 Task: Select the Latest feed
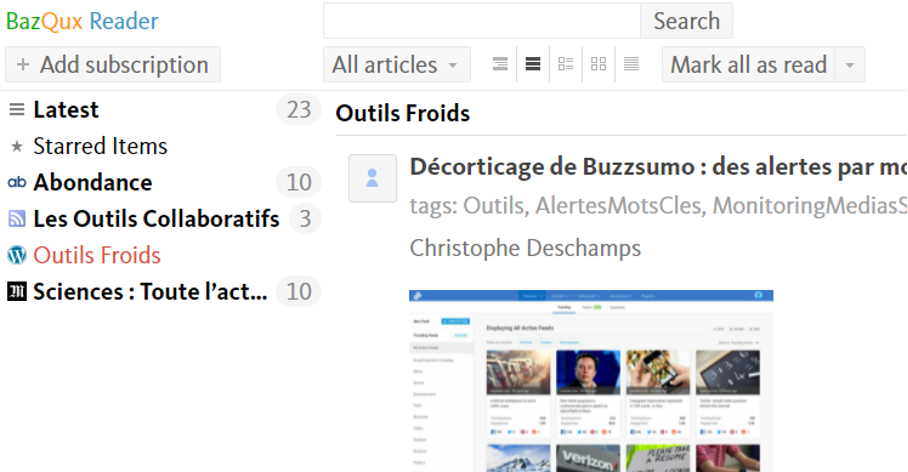click(66, 109)
